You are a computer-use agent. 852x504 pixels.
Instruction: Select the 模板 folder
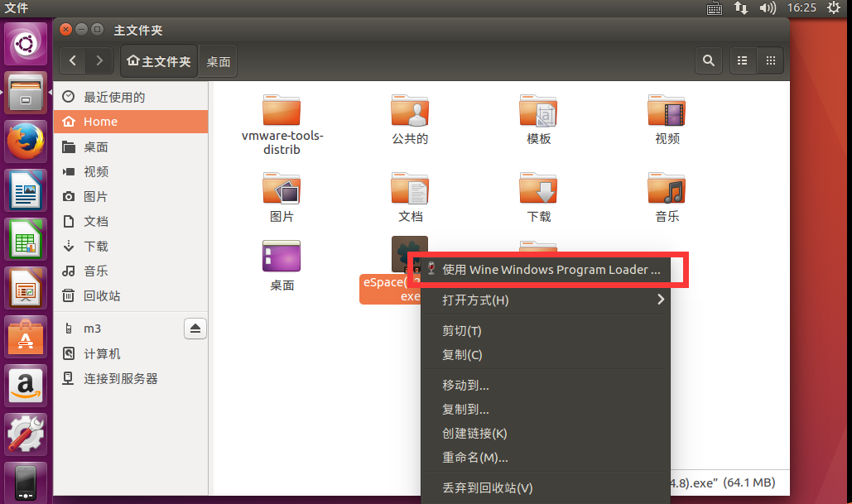coord(538,118)
